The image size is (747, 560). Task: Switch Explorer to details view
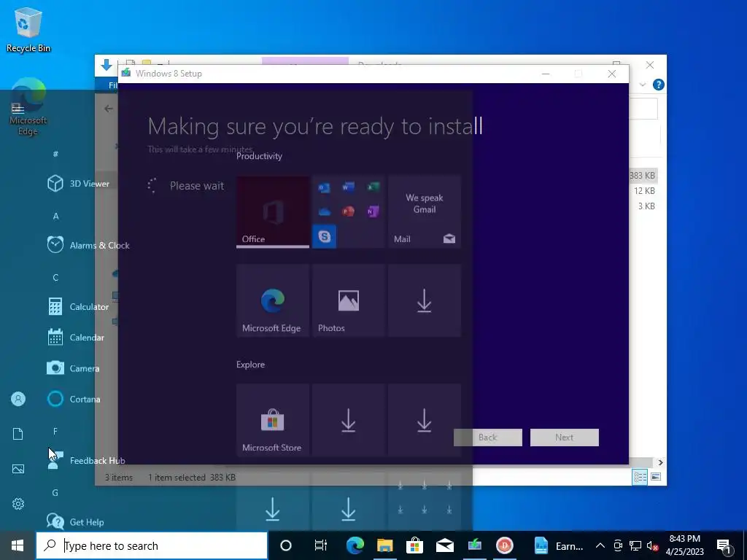pos(640,477)
